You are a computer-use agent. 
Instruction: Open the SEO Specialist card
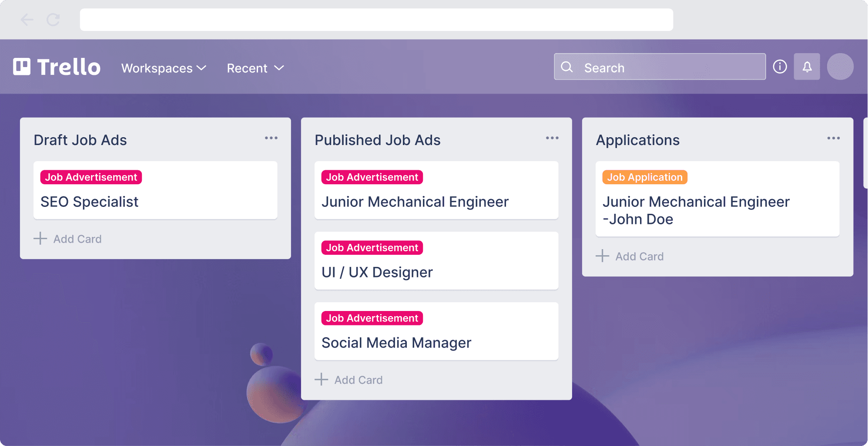pos(155,190)
